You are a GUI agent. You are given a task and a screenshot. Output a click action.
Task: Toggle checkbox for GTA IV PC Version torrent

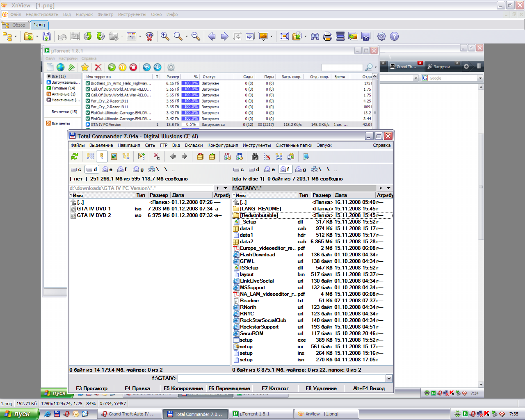(88, 125)
